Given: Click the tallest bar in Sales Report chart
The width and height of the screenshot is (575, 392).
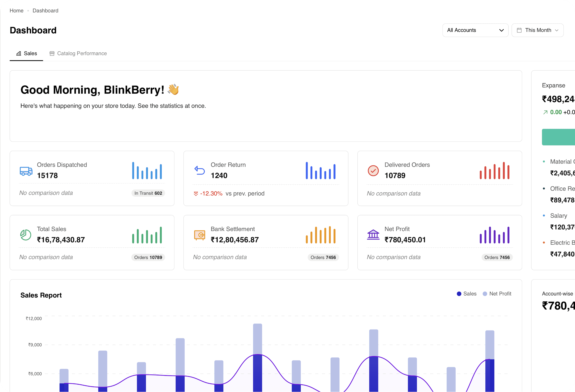Looking at the screenshot, I should [x=258, y=357].
